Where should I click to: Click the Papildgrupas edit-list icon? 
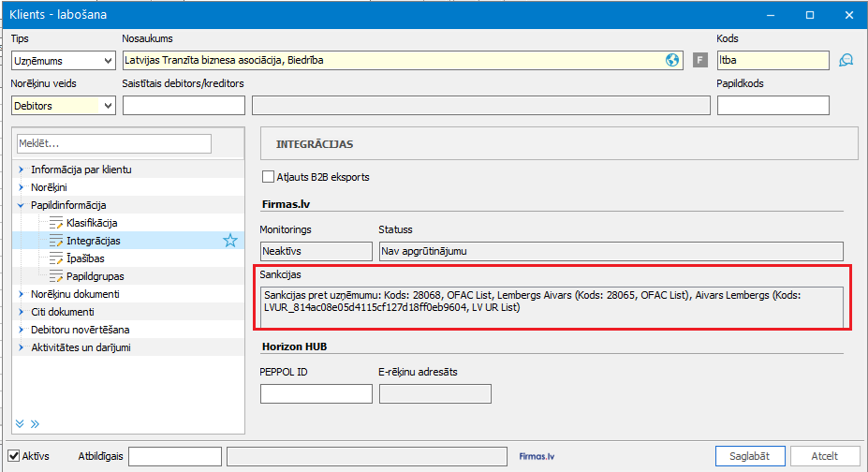56,276
